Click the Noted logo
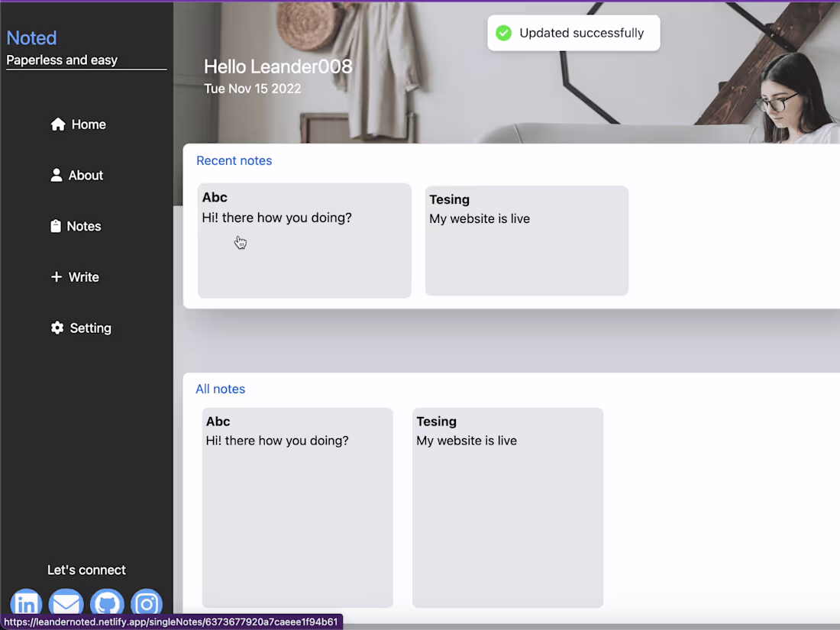This screenshot has height=630, width=840. [31, 37]
